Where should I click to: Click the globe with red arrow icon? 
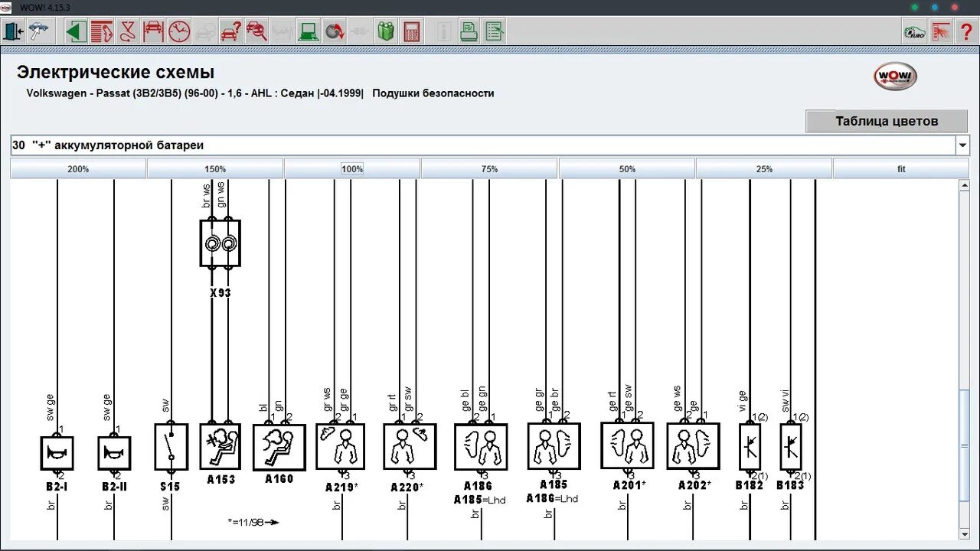click(335, 31)
